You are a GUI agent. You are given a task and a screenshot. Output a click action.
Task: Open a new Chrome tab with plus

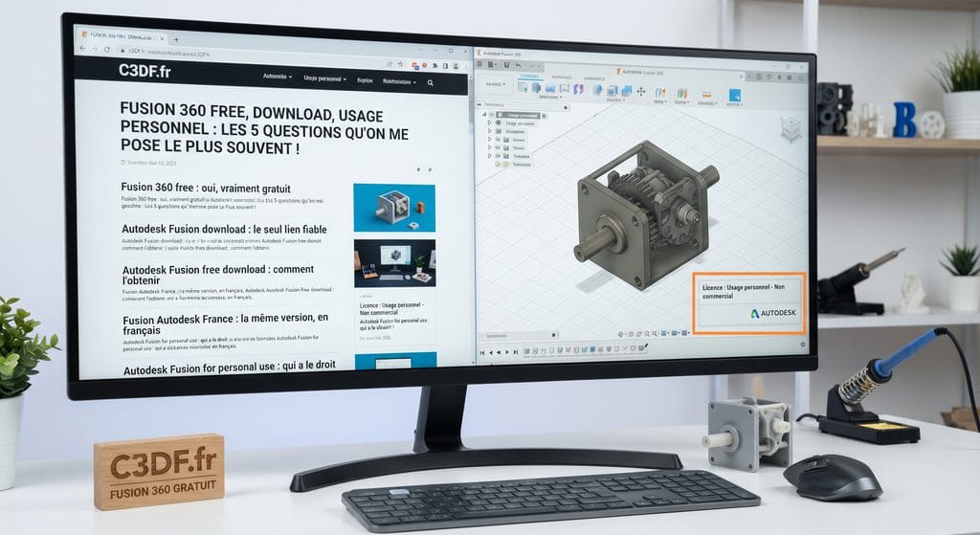tap(176, 39)
